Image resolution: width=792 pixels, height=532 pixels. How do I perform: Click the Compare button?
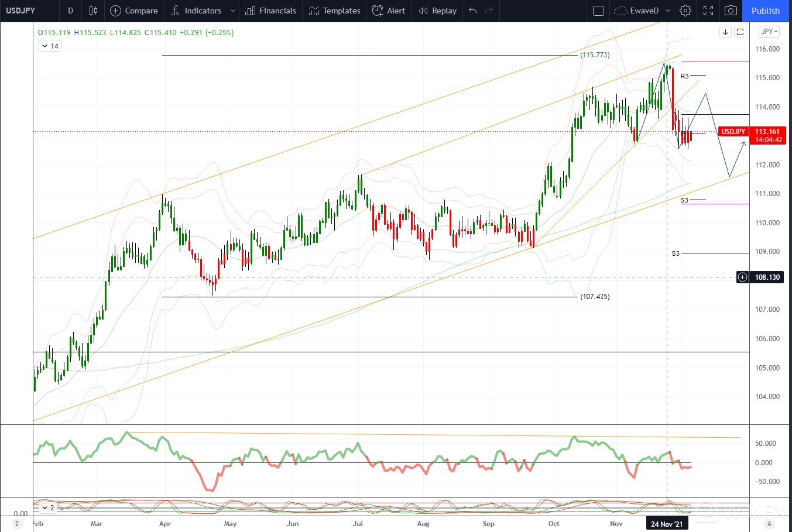click(134, 11)
